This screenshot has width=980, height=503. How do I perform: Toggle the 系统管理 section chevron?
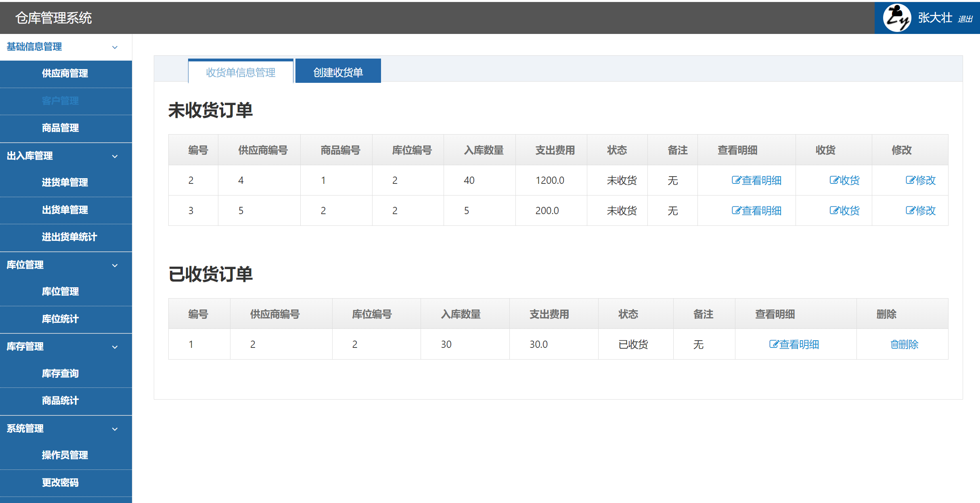115,429
